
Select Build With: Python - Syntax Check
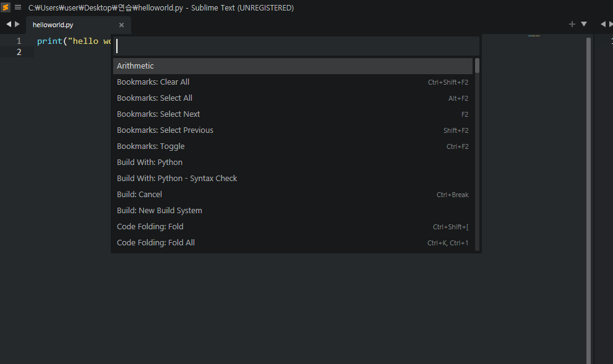(293, 178)
